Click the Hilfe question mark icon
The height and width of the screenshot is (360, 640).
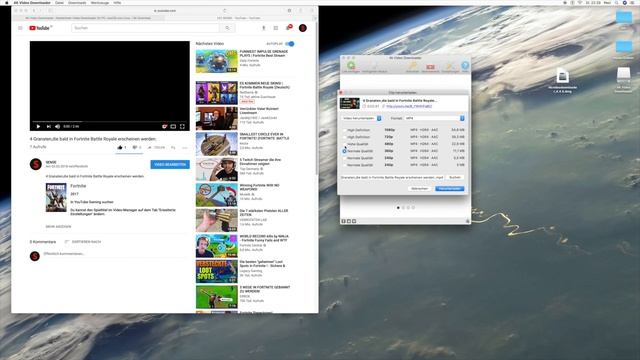(465, 67)
